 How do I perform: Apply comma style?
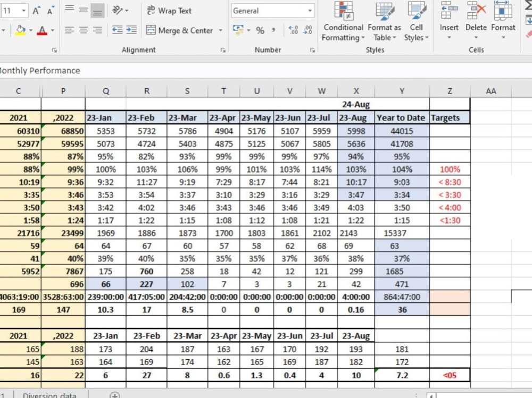273,30
